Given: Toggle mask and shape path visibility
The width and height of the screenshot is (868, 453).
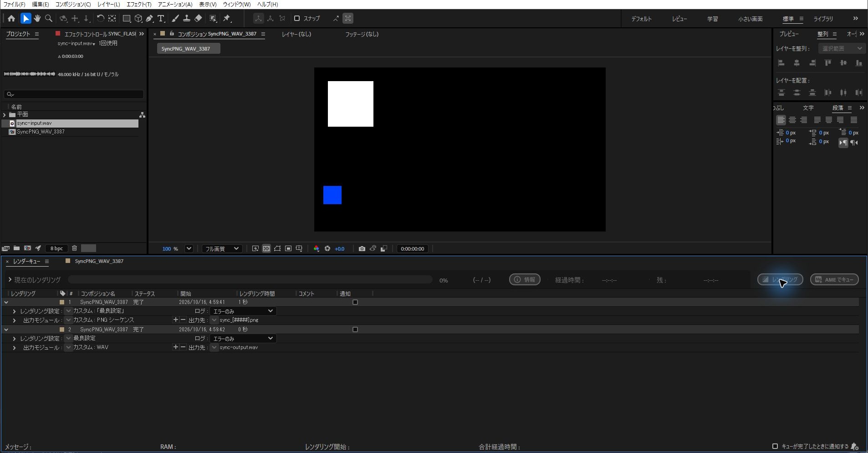Looking at the screenshot, I should tap(277, 249).
